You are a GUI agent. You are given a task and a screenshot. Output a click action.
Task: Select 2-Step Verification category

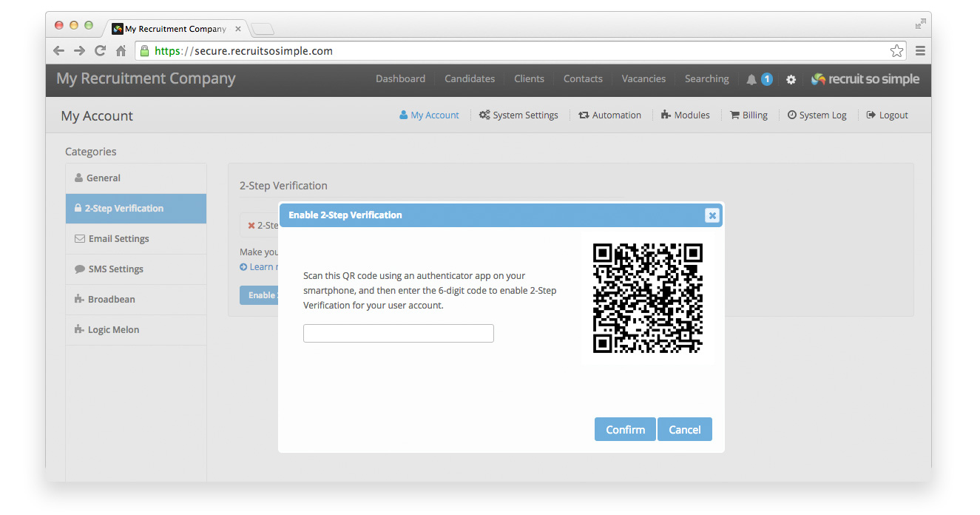click(136, 209)
